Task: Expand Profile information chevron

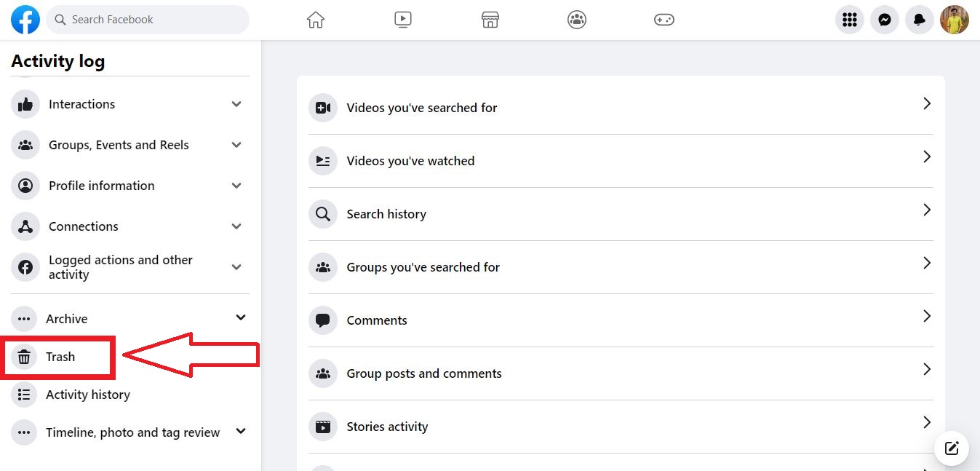Action: [x=236, y=186]
